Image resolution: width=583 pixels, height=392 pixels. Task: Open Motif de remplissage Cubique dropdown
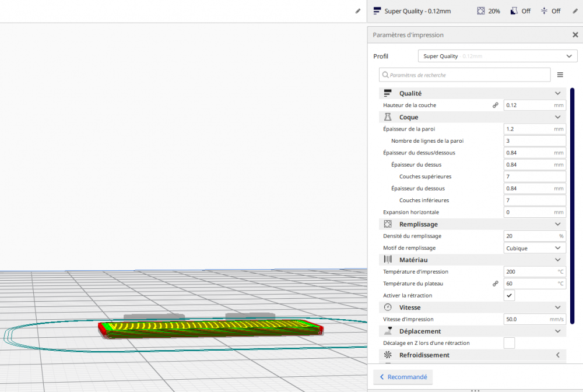click(535, 248)
